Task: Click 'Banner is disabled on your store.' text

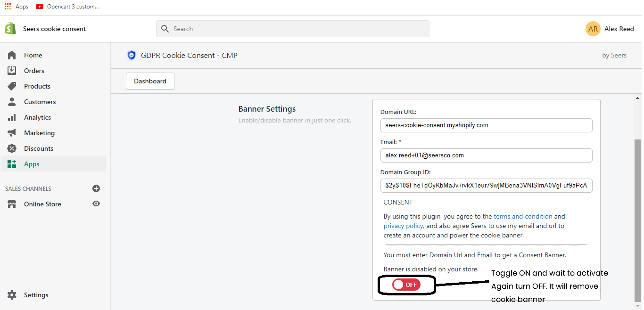Action: [431, 269]
